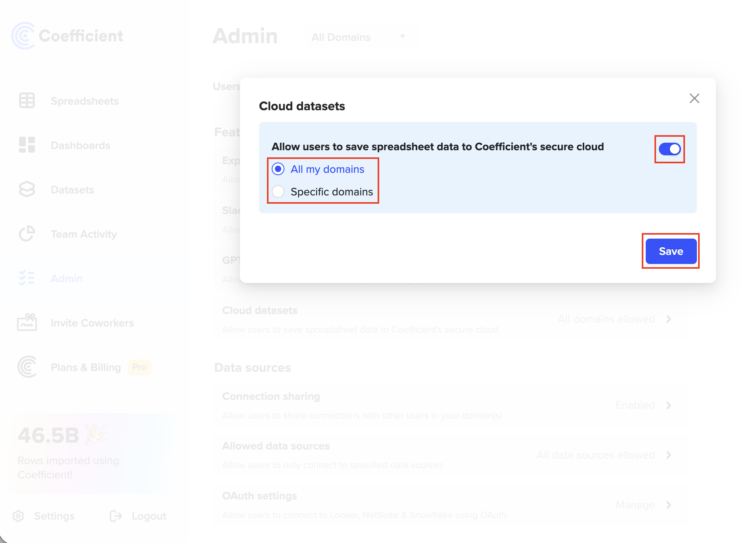Click the Settings gear icon
This screenshot has height=543, width=756.
18,516
